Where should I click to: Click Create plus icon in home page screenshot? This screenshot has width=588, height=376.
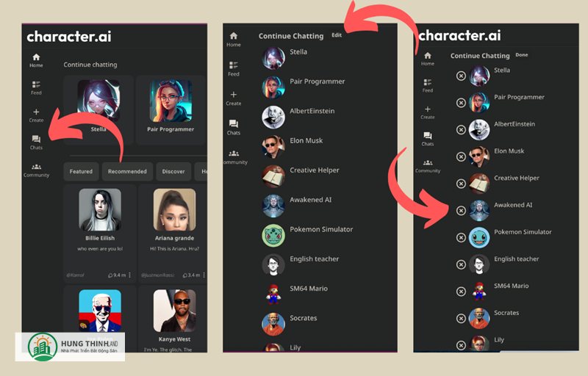click(36, 112)
